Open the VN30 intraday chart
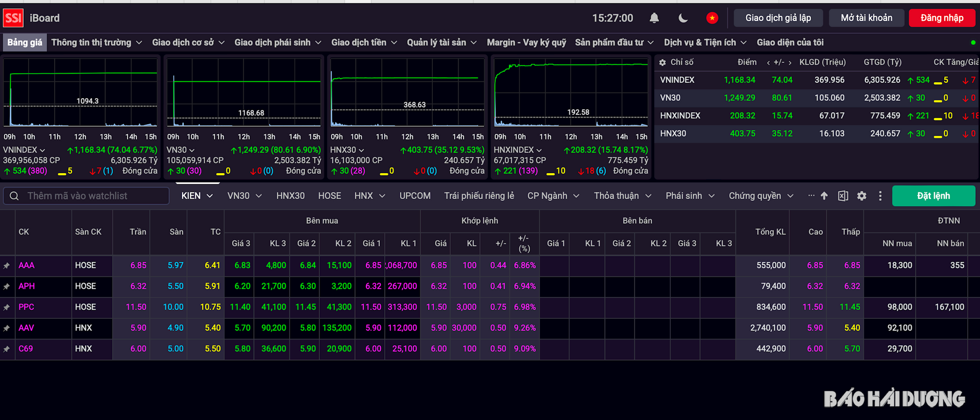 click(x=244, y=92)
